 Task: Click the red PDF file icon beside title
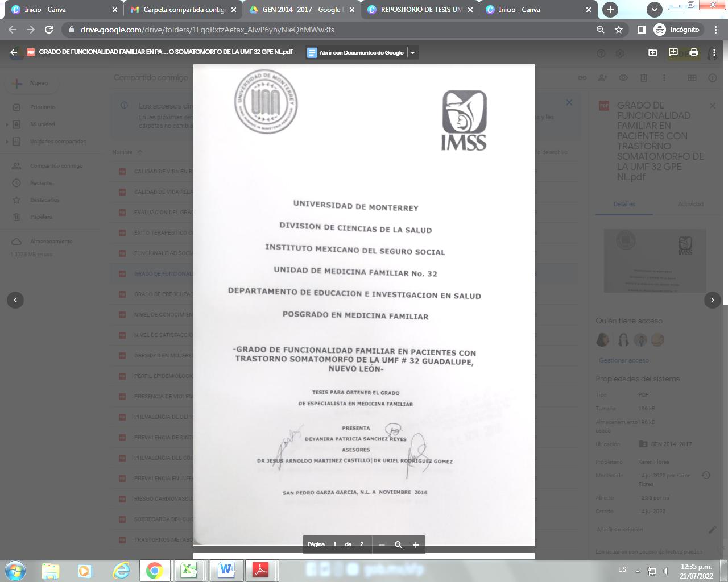point(31,52)
